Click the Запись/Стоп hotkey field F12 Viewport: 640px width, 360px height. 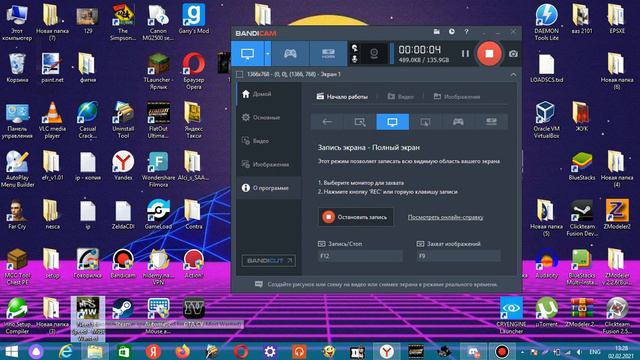point(360,256)
